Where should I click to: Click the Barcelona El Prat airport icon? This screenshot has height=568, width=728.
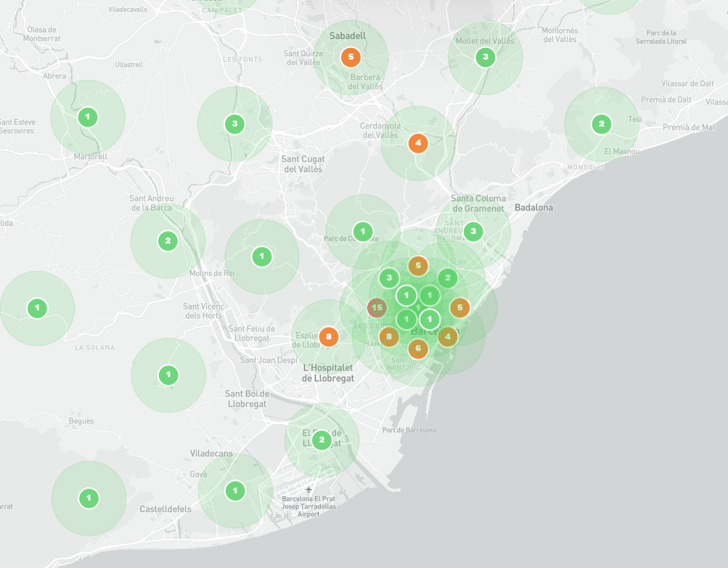click(x=309, y=490)
